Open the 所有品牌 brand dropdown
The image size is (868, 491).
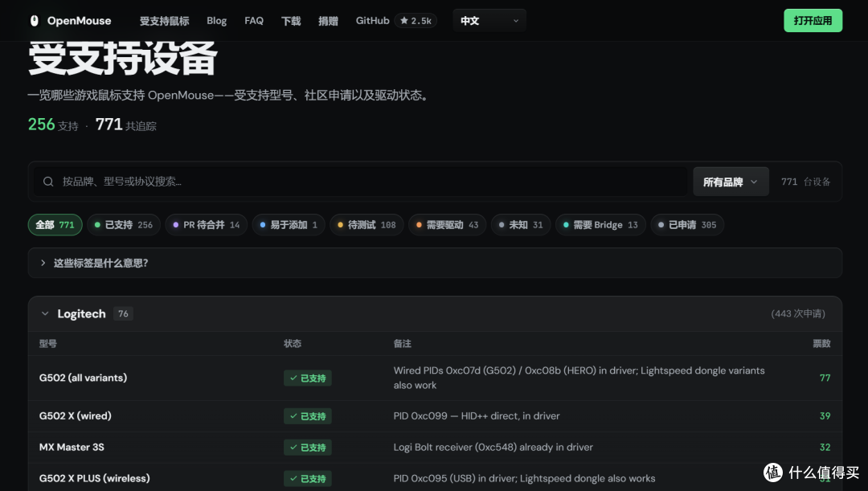731,182
